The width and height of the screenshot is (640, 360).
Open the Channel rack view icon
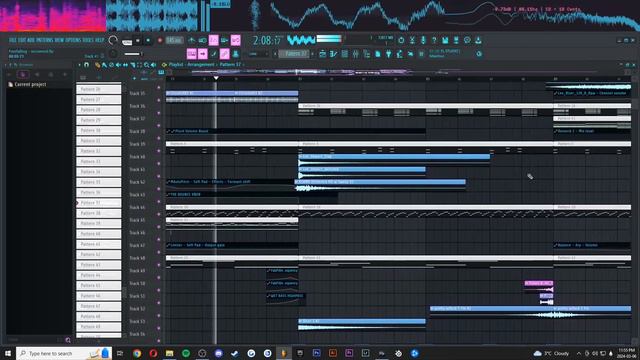coord(344,54)
